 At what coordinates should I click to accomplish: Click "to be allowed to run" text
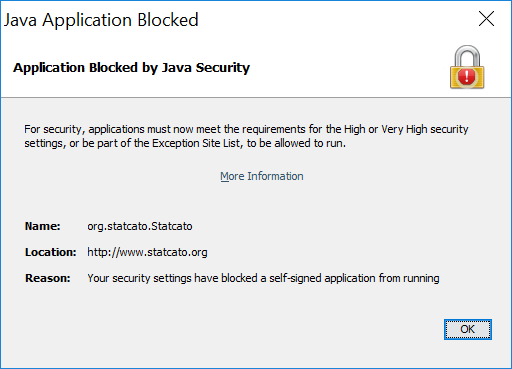coord(296,143)
